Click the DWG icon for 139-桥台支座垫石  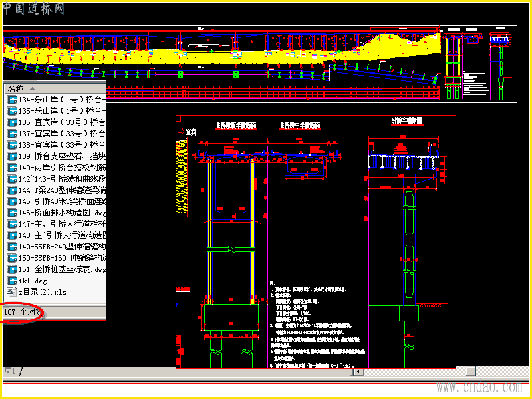pos(12,156)
